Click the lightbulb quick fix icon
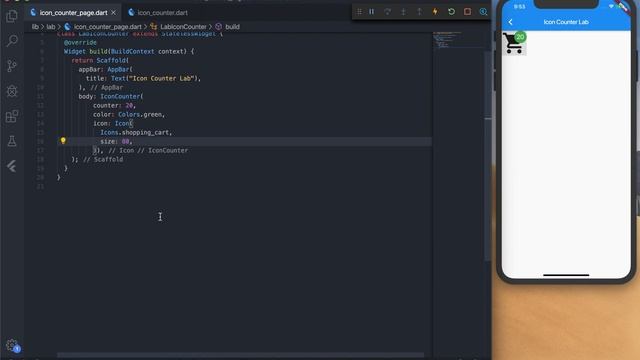Viewport: 640px width, 360px height. coord(63,140)
